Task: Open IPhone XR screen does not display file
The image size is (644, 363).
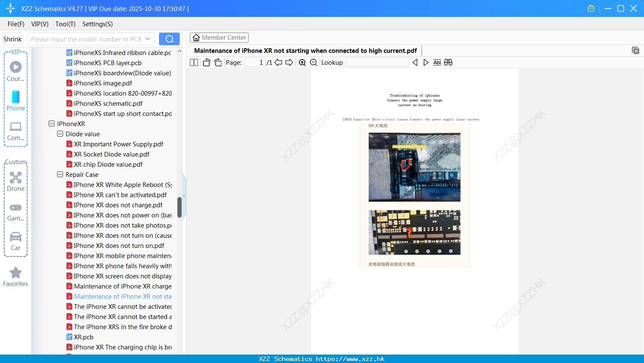Action: (x=119, y=276)
